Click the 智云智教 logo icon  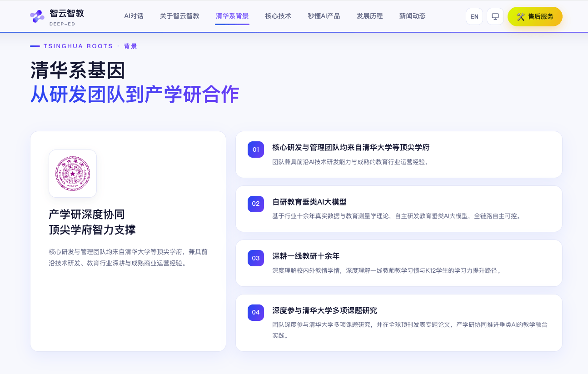click(x=37, y=16)
